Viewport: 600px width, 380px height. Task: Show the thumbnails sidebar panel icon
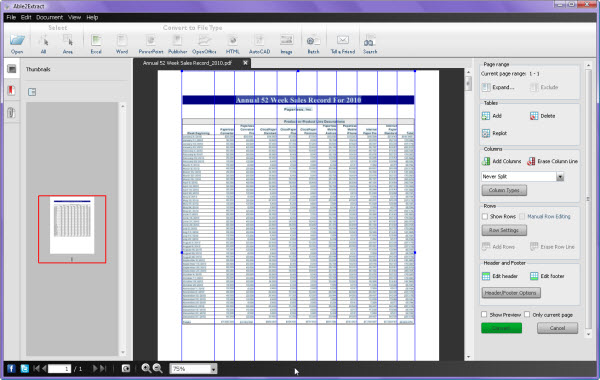12,69
